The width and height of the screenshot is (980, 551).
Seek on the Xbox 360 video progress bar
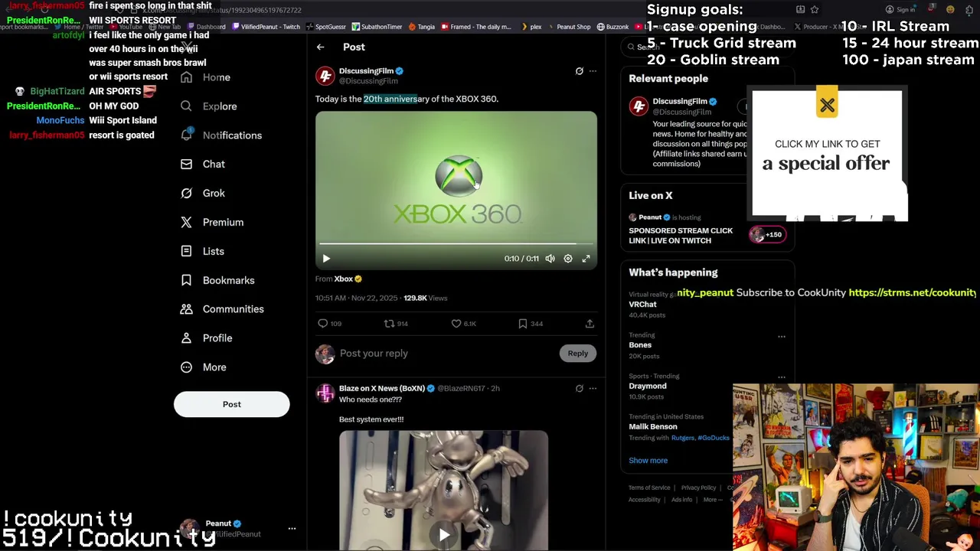pyautogui.click(x=456, y=244)
